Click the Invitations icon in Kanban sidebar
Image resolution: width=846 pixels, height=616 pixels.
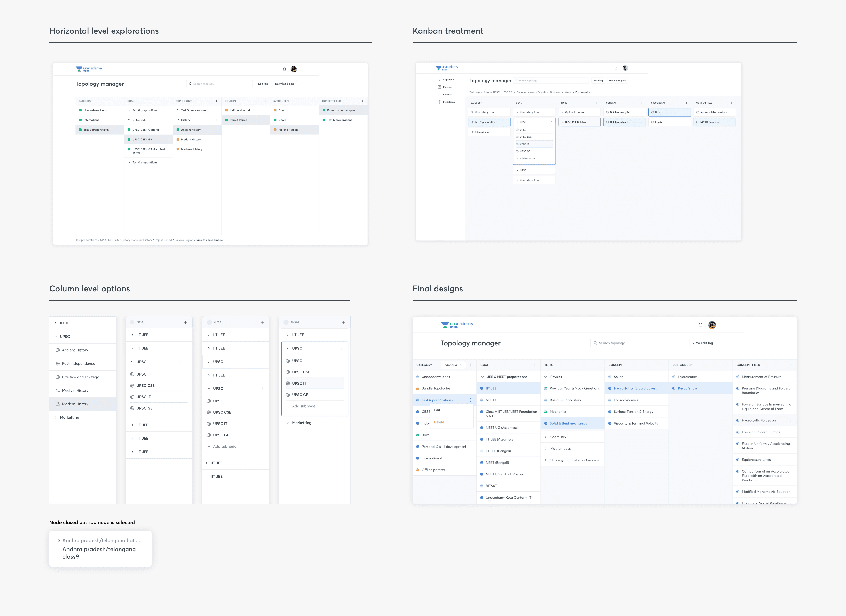[440, 102]
